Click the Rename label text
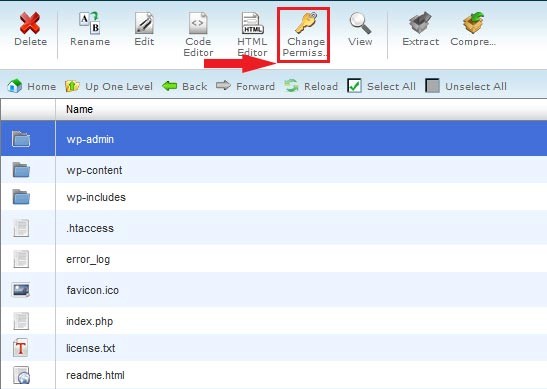Viewport: 547px width, 389px height. 90,42
